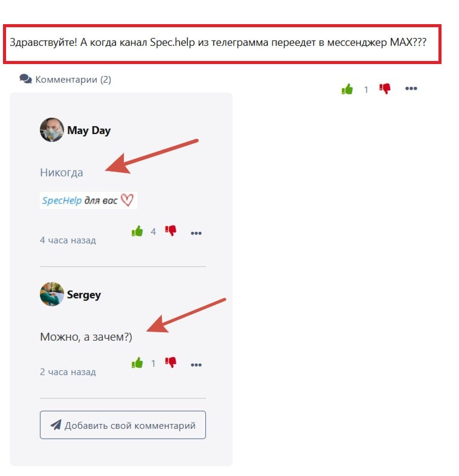
Task: Click the Комментарии speech bubbles icon
Action: 25,79
